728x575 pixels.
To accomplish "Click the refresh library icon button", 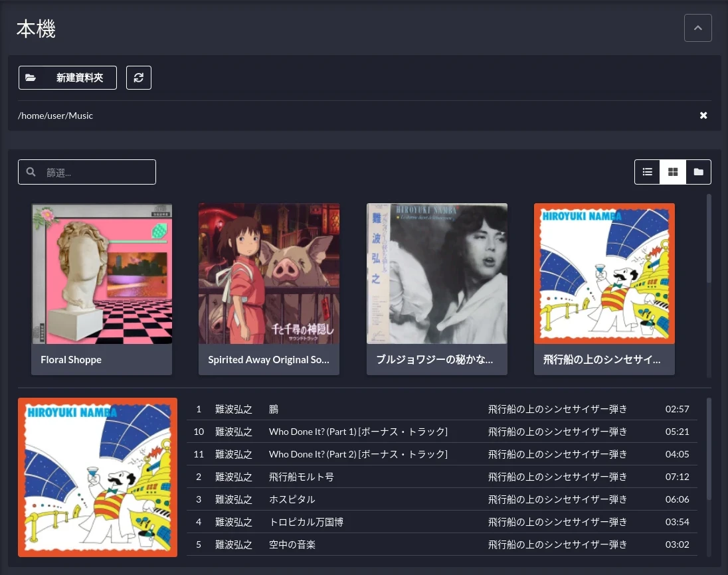I will click(139, 78).
